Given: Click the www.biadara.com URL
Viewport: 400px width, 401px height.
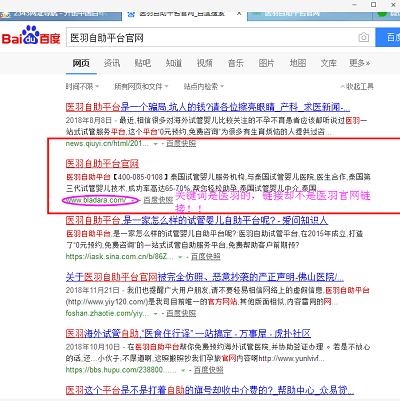Looking at the screenshot, I should (96, 200).
